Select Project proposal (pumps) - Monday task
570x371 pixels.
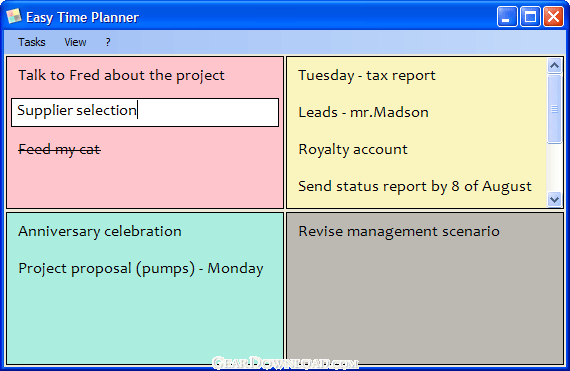pos(141,269)
